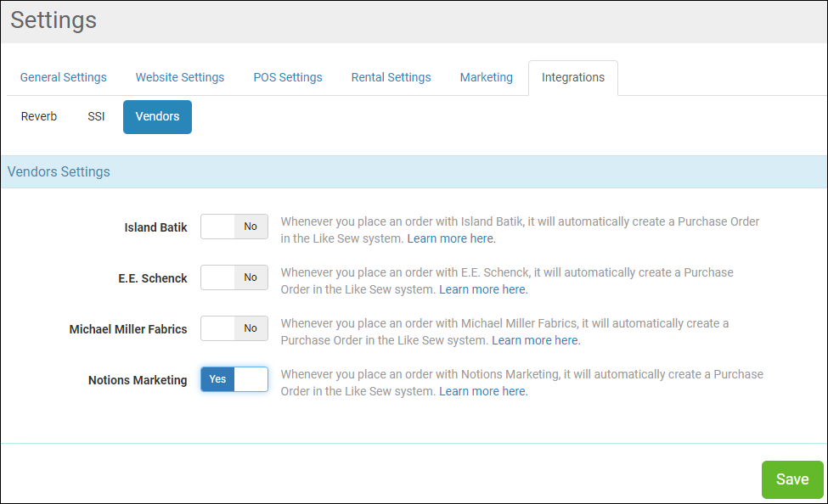Click Michael Miller Fabrics 'Learn more here' link
The image size is (828, 504).
point(536,340)
